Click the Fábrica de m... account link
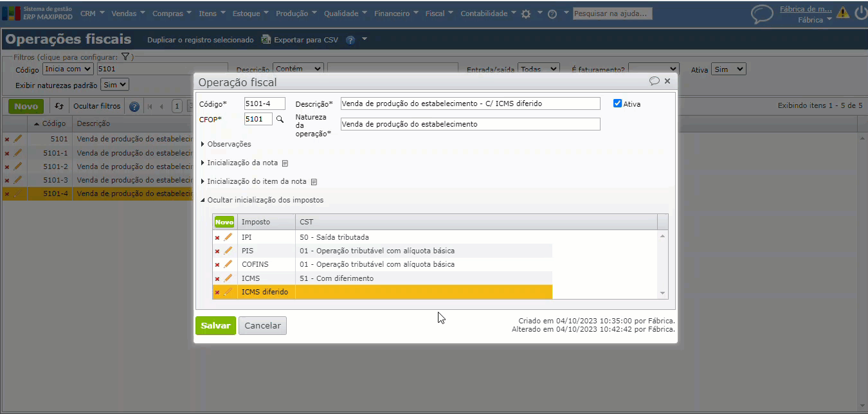Viewport: 868px width, 414px height. (x=806, y=10)
